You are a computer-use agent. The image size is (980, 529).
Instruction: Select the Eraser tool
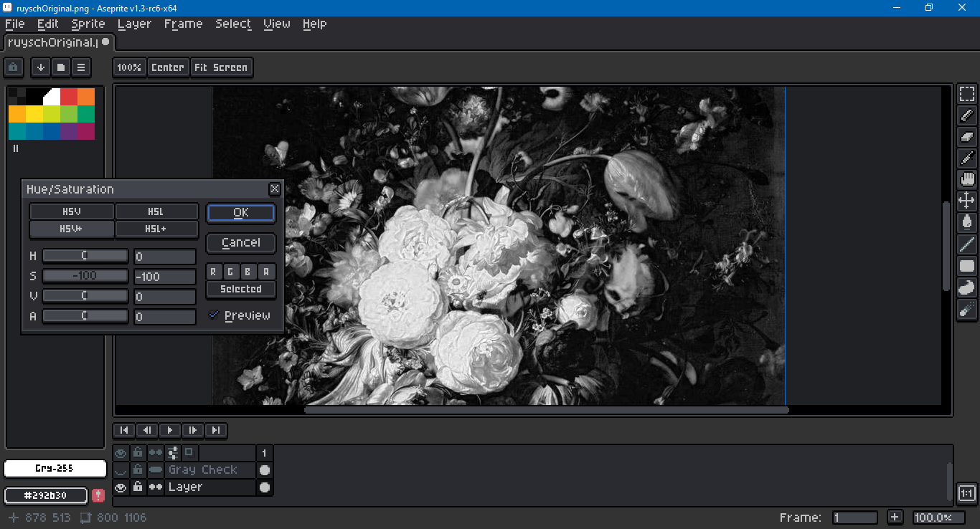coord(967,137)
